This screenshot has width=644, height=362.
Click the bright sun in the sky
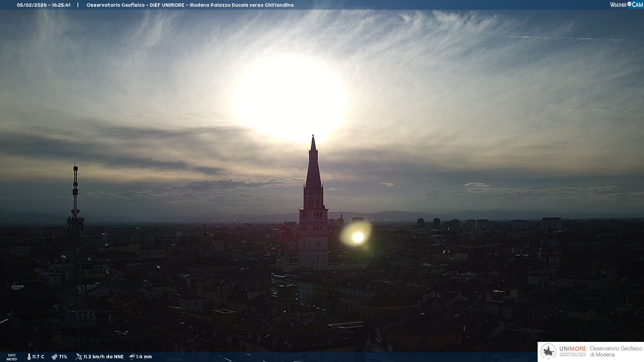(290, 99)
